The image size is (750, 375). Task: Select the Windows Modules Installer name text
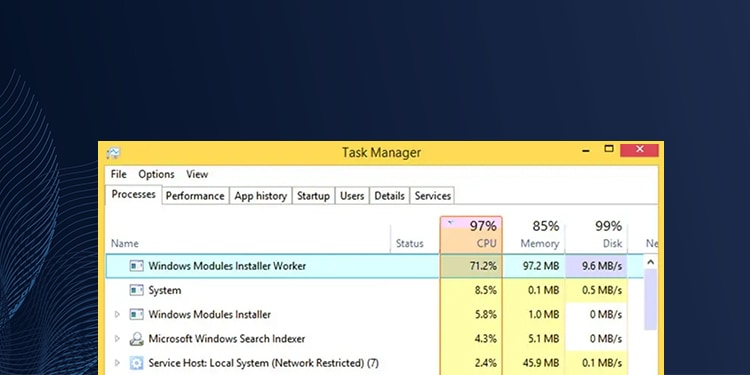(210, 315)
